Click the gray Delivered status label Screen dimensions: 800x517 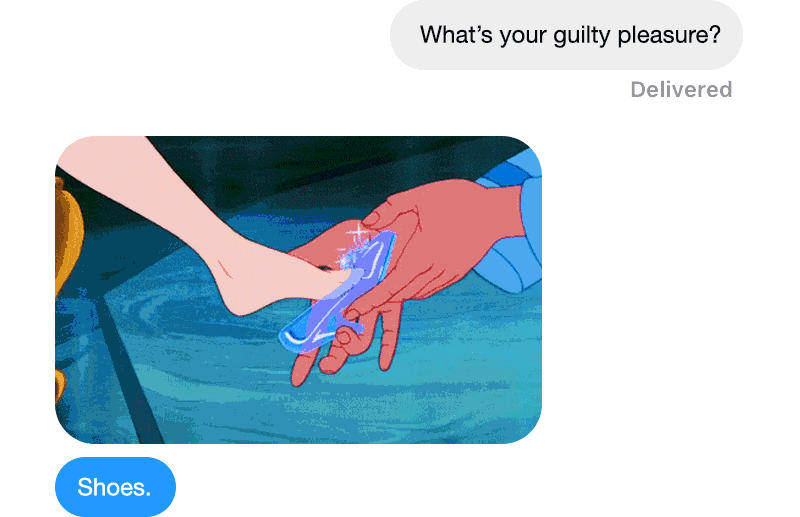point(681,90)
